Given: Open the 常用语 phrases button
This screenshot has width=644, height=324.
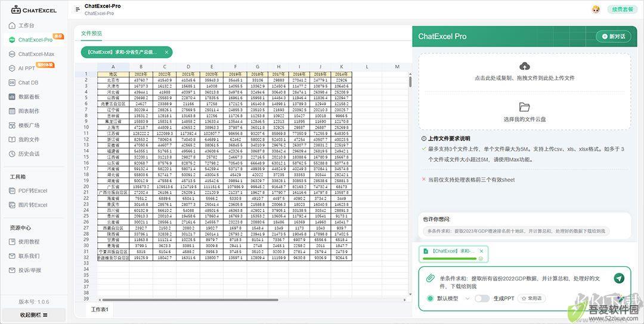Looking at the screenshot, I should (531, 298).
